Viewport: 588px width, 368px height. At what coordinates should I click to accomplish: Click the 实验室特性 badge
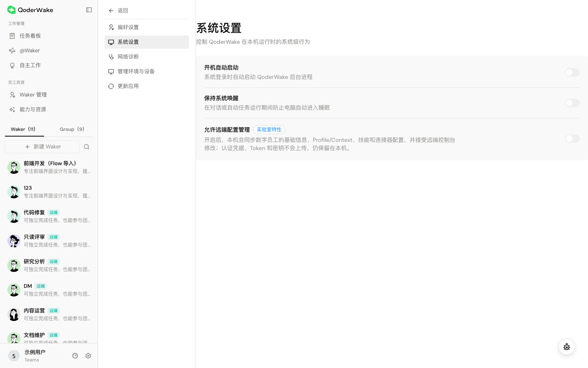[x=269, y=130]
